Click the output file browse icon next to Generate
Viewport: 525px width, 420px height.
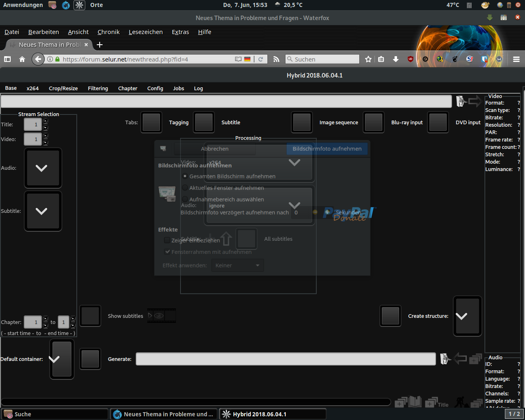(445, 359)
